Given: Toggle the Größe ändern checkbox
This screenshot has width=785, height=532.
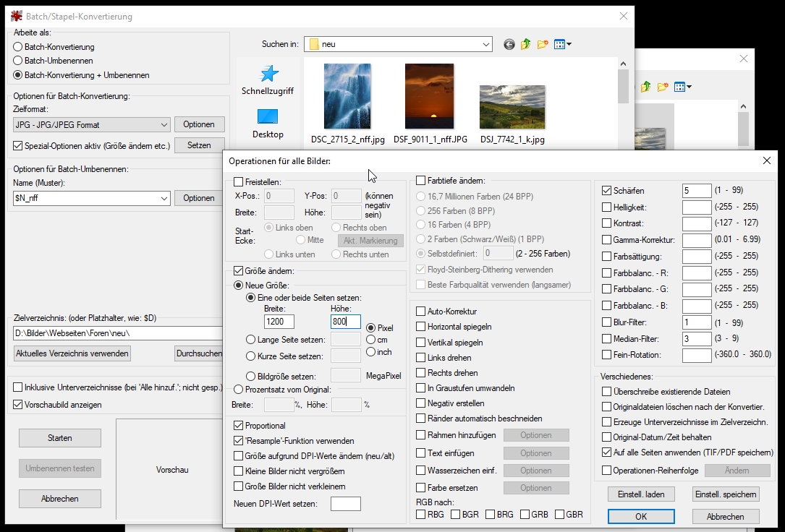Looking at the screenshot, I should click(238, 271).
